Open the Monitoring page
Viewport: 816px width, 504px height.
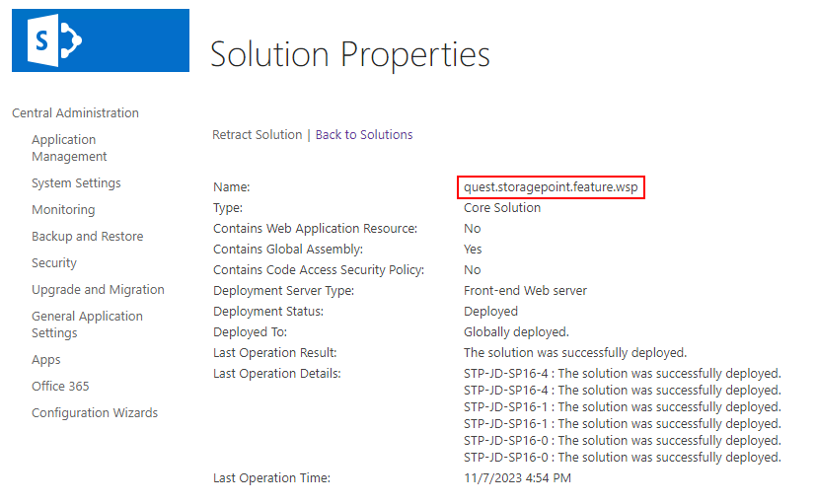click(x=63, y=210)
